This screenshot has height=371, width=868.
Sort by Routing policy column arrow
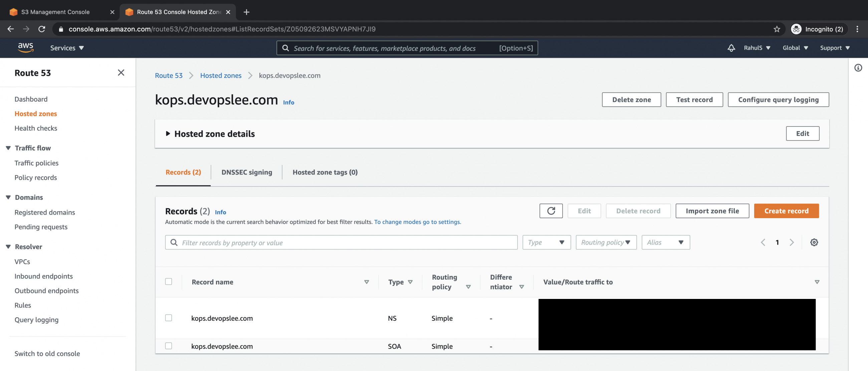point(468,287)
